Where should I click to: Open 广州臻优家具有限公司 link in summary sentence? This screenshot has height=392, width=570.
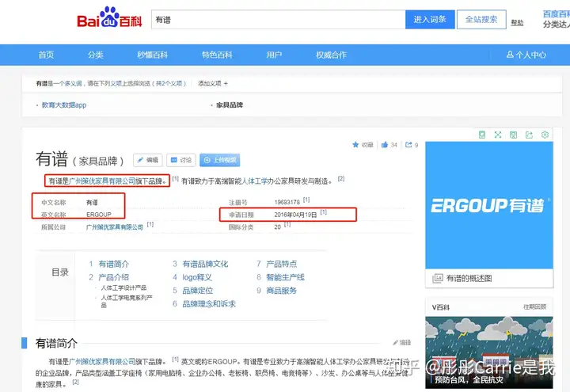coord(102,181)
